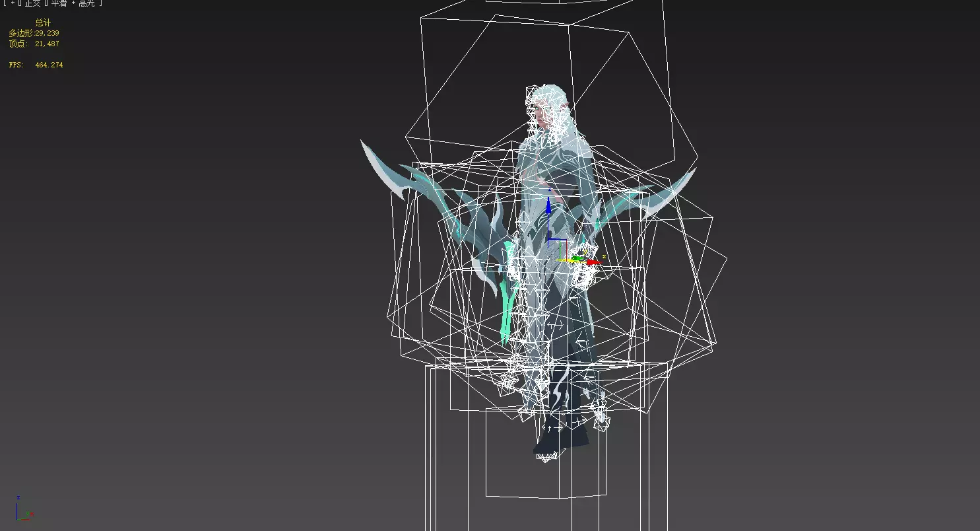Grab the blue Z-axis move gizmo arrow
980x531 pixels.
pyautogui.click(x=548, y=206)
